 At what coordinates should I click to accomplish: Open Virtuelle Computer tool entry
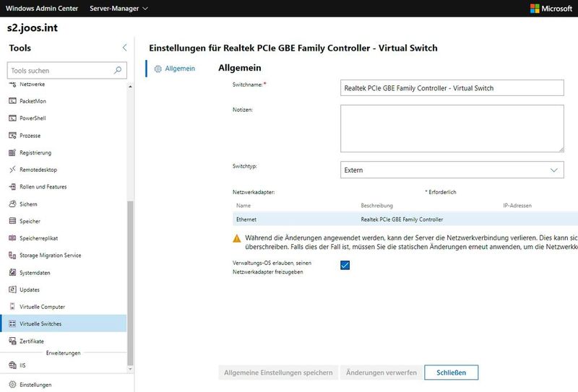coord(42,307)
